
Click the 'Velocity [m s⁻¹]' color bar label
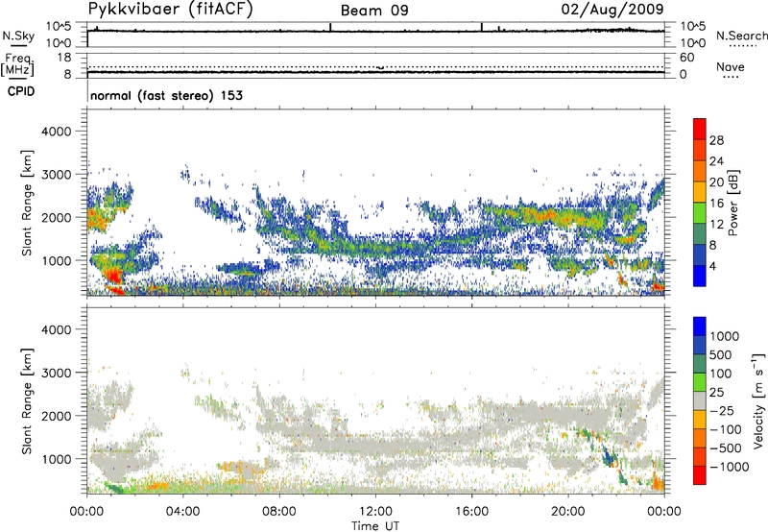758,400
